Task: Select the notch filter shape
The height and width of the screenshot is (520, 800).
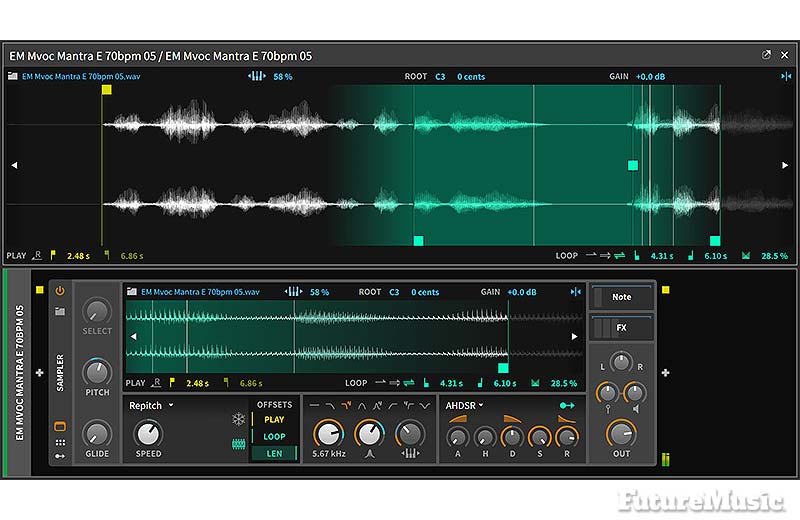Action: click(x=424, y=406)
